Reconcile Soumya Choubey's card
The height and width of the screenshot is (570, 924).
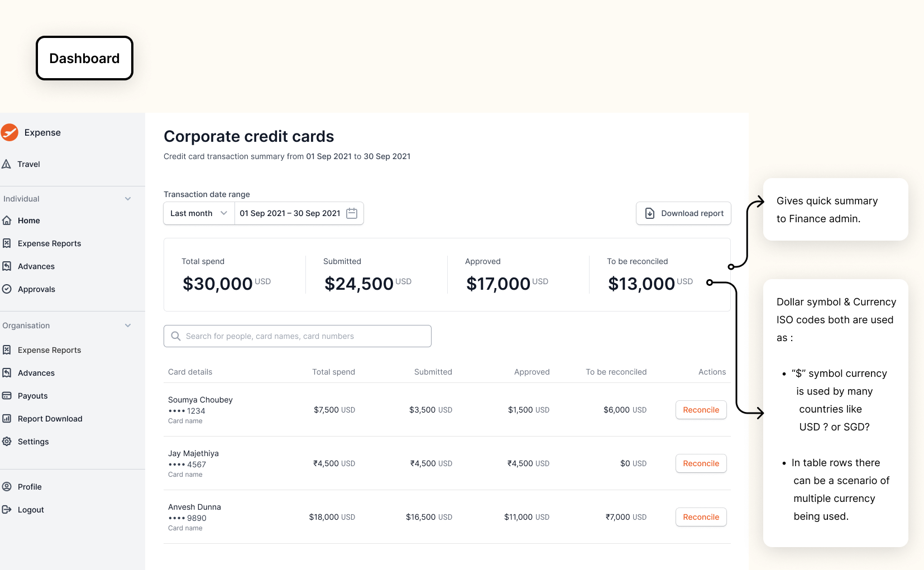pyautogui.click(x=701, y=410)
